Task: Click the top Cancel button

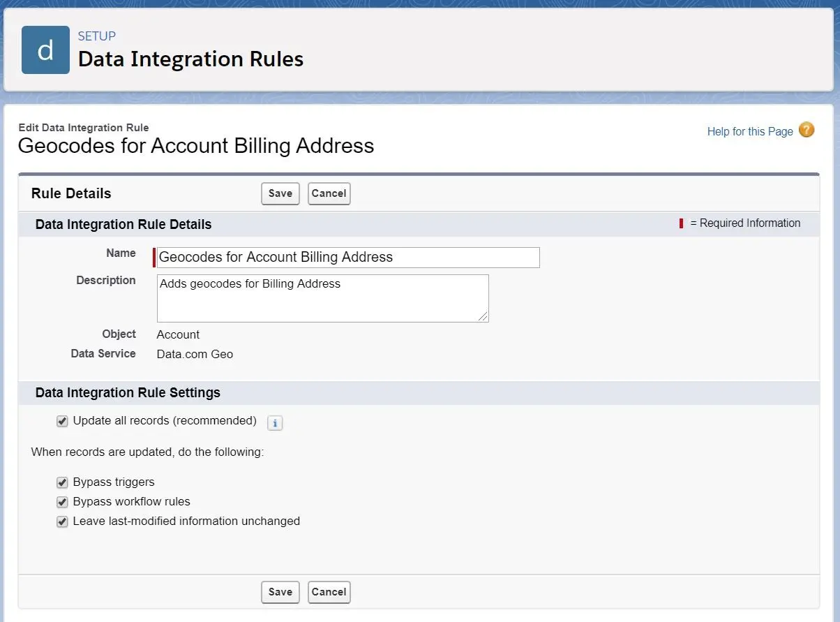Action: (x=329, y=193)
